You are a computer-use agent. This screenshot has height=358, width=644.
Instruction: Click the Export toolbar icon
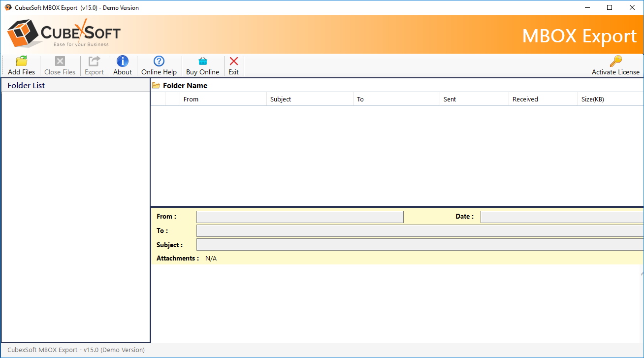[x=94, y=61]
